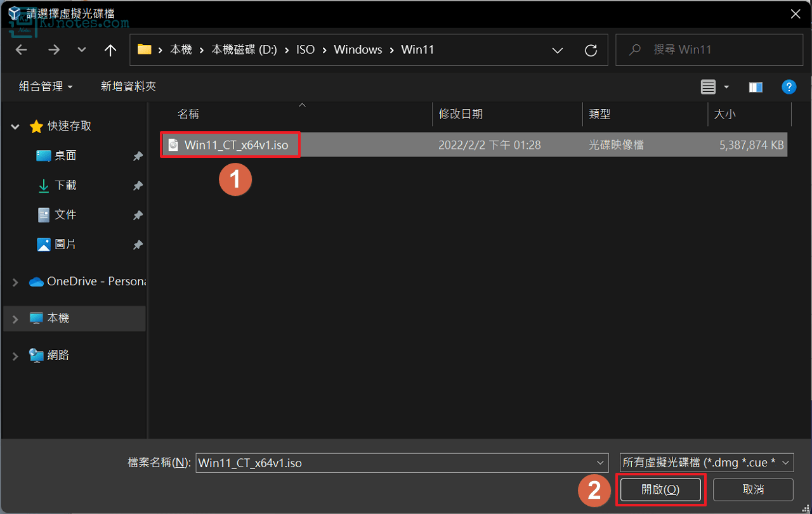Create folder with 新增資料夾

128,86
